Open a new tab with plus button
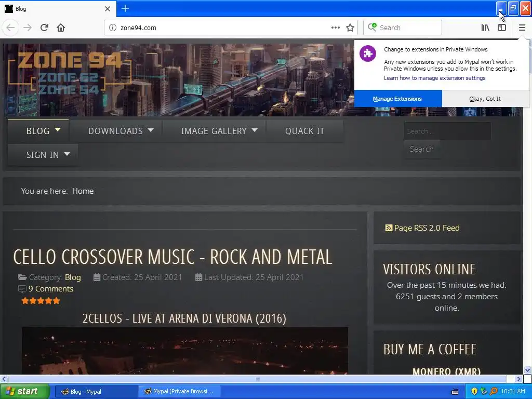 point(125,8)
